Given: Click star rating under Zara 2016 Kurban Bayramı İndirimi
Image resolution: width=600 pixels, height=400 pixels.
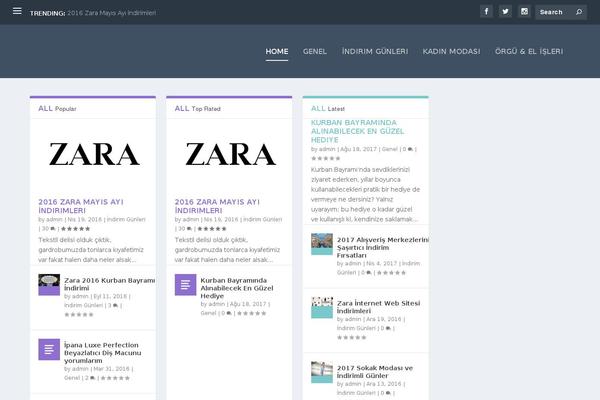Looking at the screenshot, I should pyautogui.click(x=79, y=315).
